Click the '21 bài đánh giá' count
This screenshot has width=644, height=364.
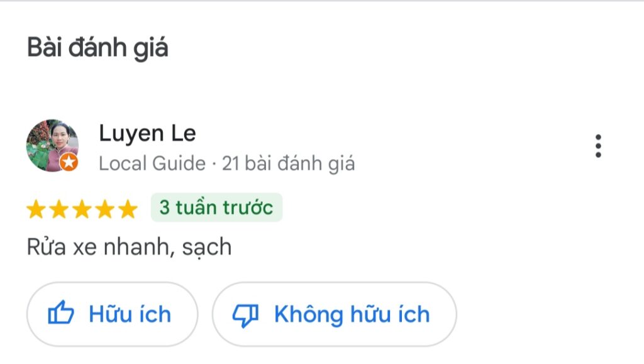(288, 163)
